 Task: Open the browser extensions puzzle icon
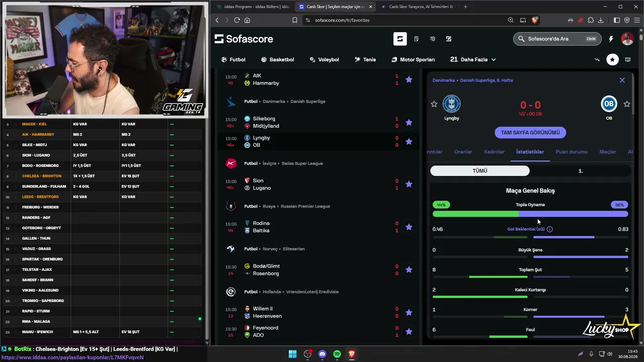[x=591, y=20]
